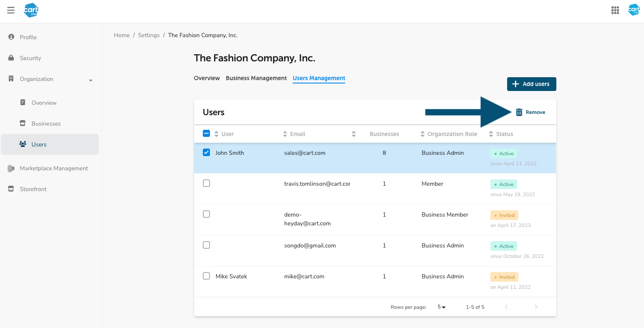The image size is (644, 328).
Task: Go to next page of users
Action: 536,307
